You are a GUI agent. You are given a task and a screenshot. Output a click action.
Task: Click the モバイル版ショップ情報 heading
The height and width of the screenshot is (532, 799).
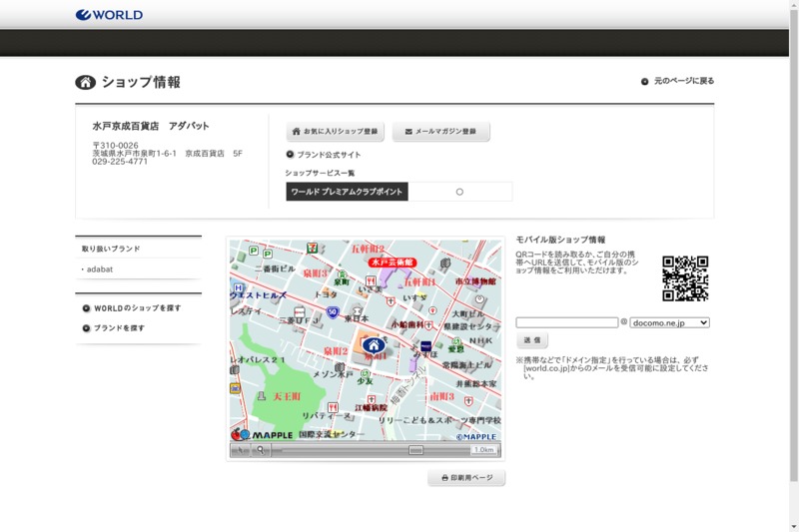pyautogui.click(x=560, y=240)
